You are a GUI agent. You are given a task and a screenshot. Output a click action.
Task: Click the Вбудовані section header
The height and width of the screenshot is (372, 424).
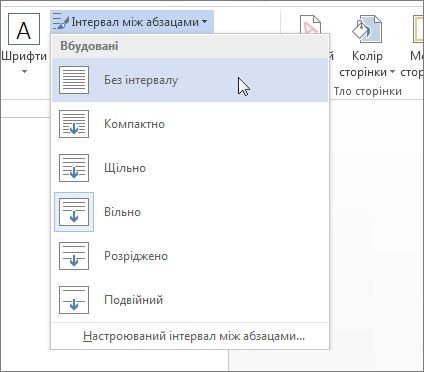[x=190, y=46]
